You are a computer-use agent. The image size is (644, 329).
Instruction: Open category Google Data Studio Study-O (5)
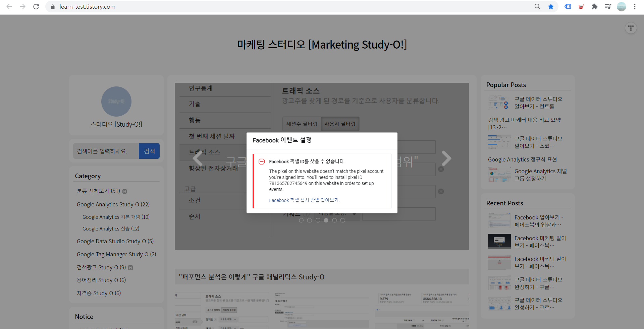tap(115, 241)
